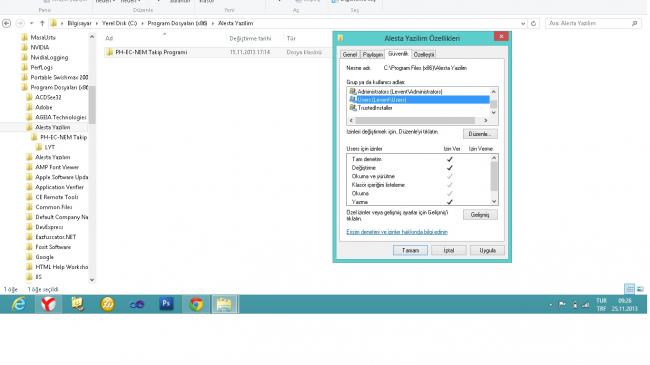Viewport: 650px width, 365px height.
Task: Select Foxit Software in folder tree
Action: pos(53,247)
